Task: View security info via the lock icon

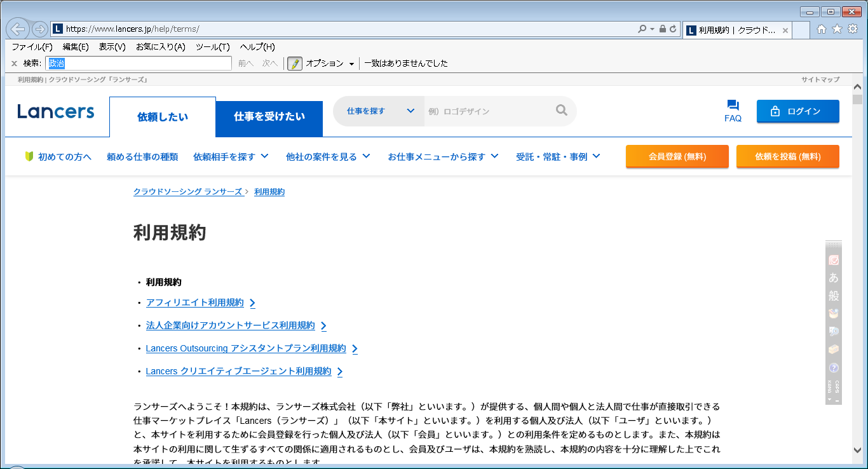Action: [x=662, y=29]
